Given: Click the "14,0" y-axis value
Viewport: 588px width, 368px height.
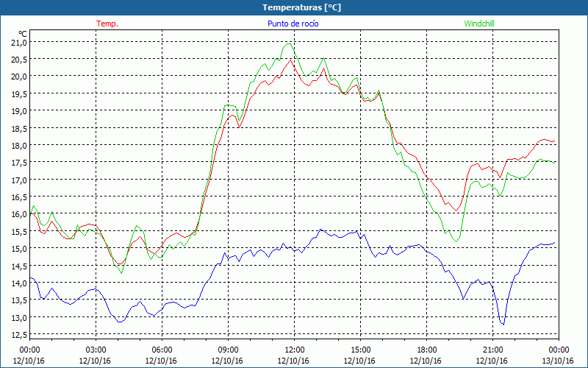Looking at the screenshot, I should [21, 283].
